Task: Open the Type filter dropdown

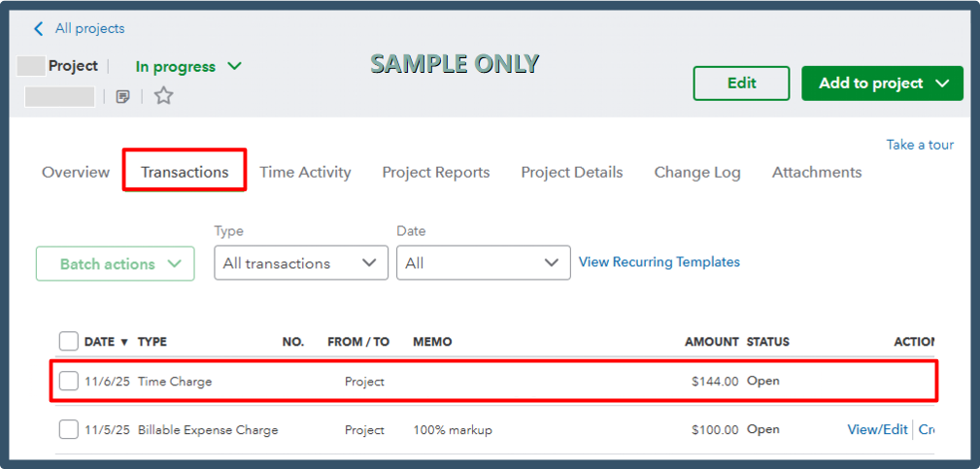Action: 300,263
